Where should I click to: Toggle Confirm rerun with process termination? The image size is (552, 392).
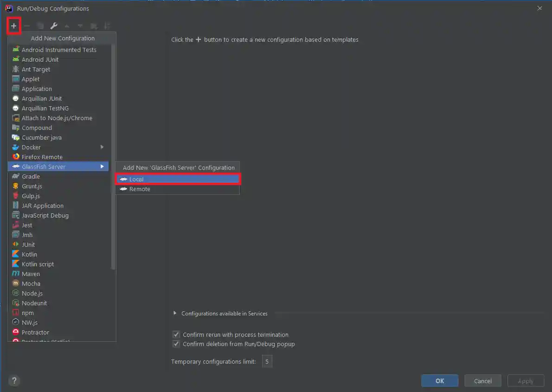176,334
